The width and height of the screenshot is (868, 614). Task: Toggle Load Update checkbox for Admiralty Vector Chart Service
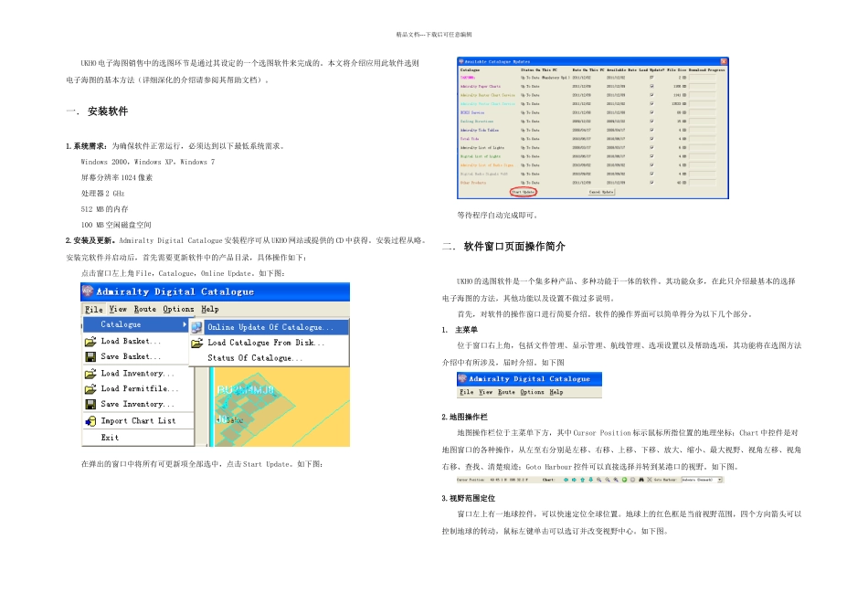[651, 103]
